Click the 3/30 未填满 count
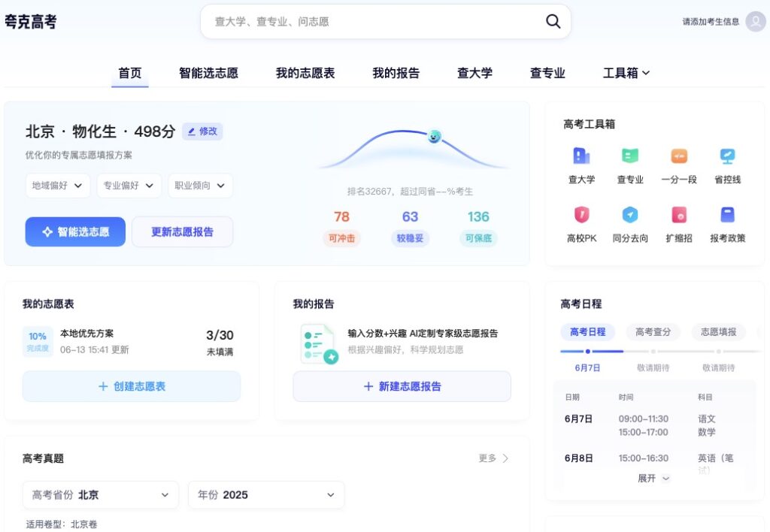This screenshot has width=770, height=532. coord(220,342)
